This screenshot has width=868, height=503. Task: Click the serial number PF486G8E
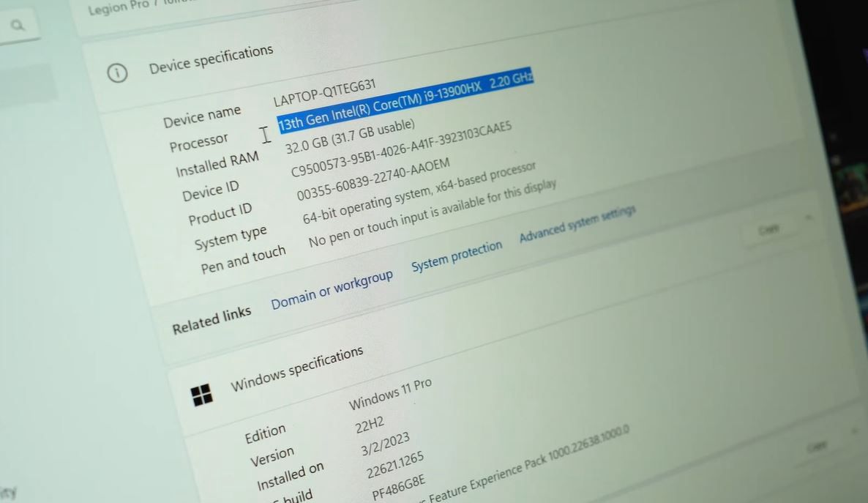(x=399, y=487)
